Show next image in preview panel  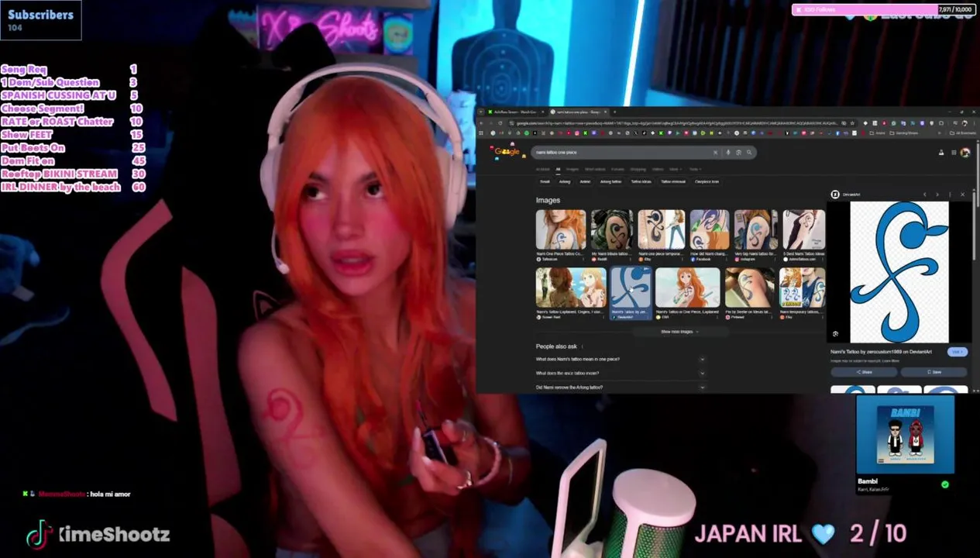[x=937, y=195]
